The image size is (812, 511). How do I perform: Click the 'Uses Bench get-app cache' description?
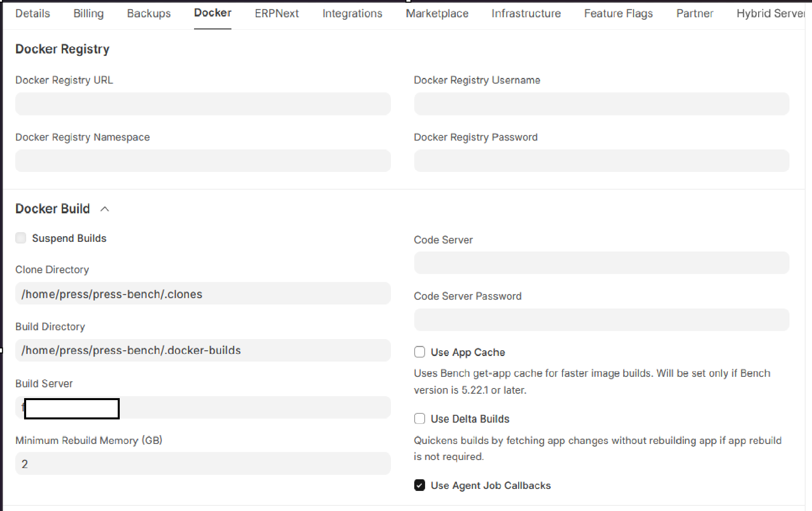tap(592, 382)
